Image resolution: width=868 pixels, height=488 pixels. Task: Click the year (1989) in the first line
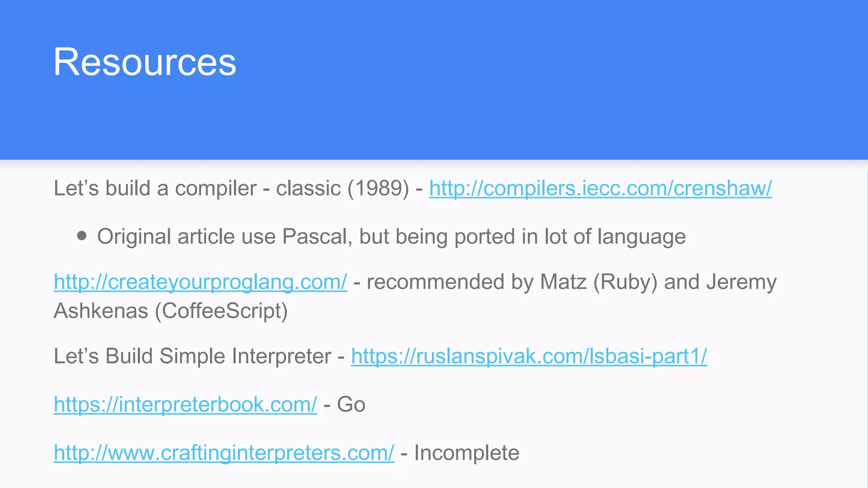(378, 189)
